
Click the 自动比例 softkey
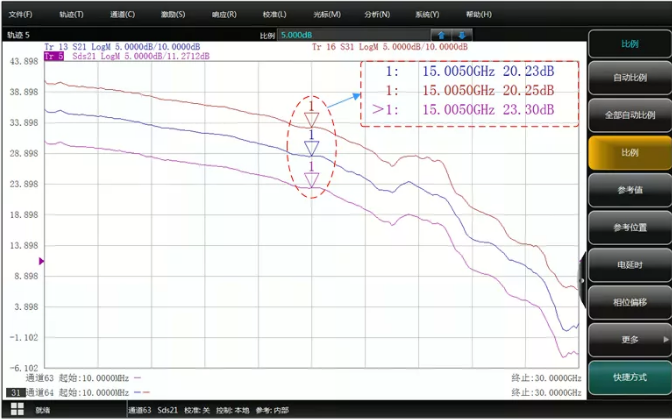point(630,78)
